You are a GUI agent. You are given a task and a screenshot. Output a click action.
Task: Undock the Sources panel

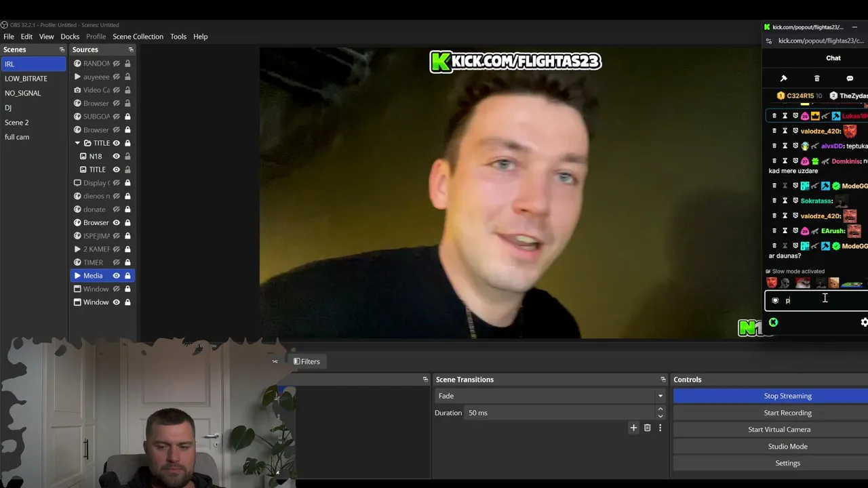[x=131, y=49]
